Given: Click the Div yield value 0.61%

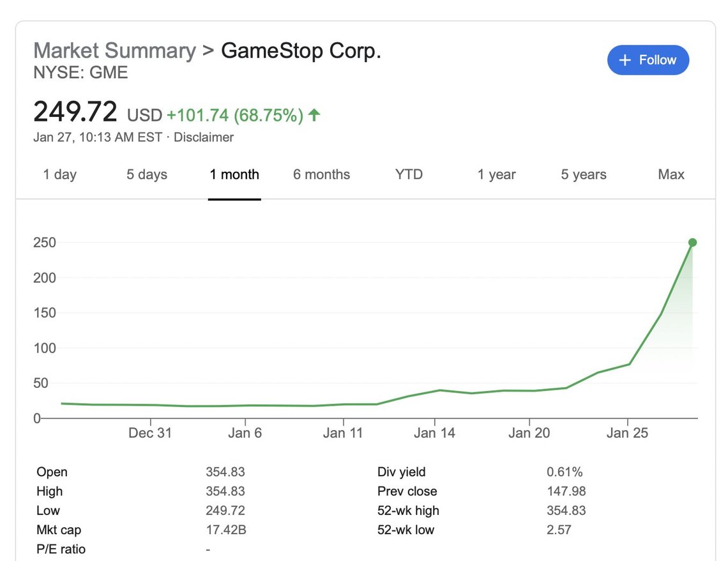Looking at the screenshot, I should [565, 472].
